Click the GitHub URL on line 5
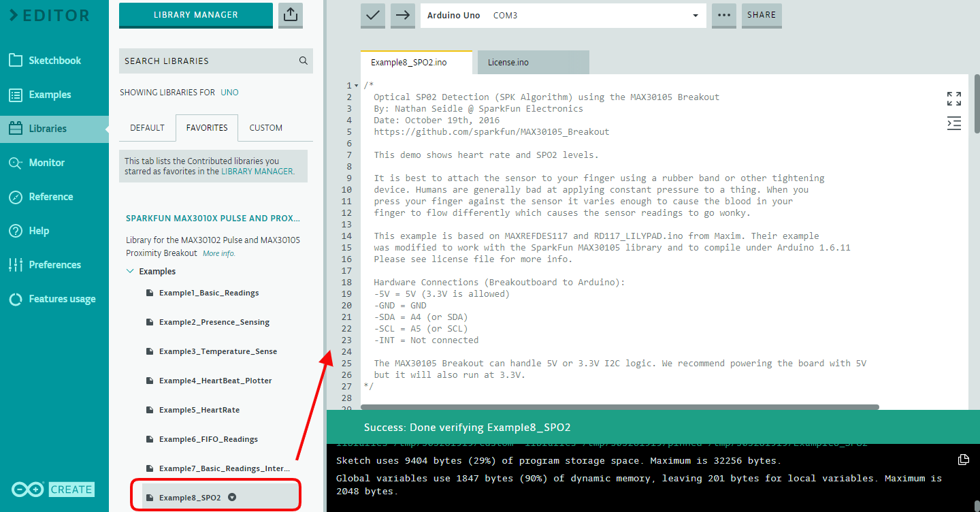This screenshot has width=980, height=512. (x=491, y=132)
